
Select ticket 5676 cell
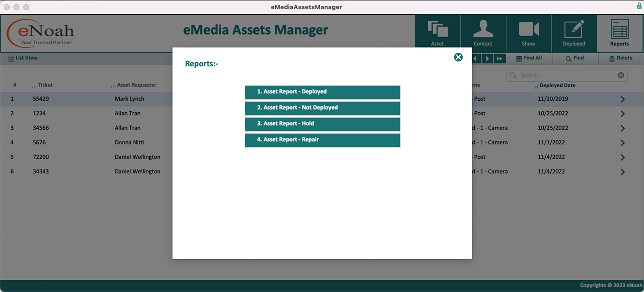coord(39,142)
